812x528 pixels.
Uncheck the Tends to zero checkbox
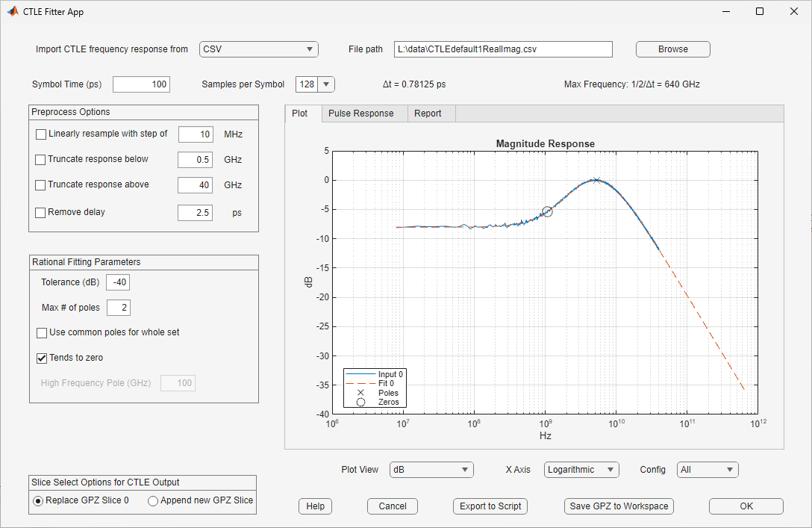[42, 358]
